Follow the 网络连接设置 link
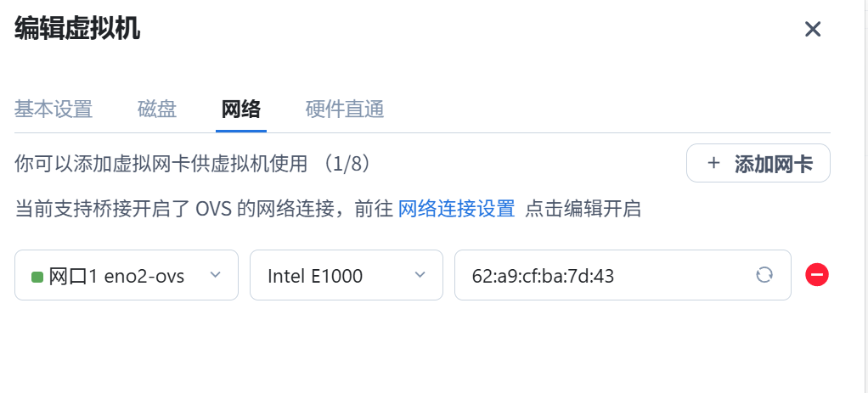The width and height of the screenshot is (868, 393). [x=457, y=210]
